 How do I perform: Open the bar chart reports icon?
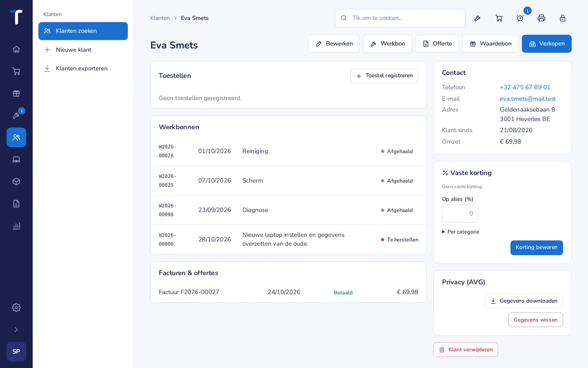[x=16, y=226]
